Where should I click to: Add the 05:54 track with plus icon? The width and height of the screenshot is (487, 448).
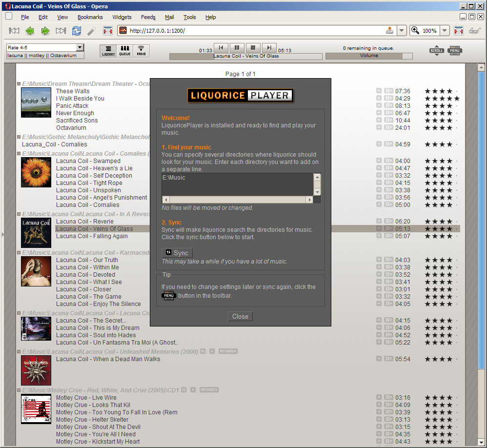(379, 359)
